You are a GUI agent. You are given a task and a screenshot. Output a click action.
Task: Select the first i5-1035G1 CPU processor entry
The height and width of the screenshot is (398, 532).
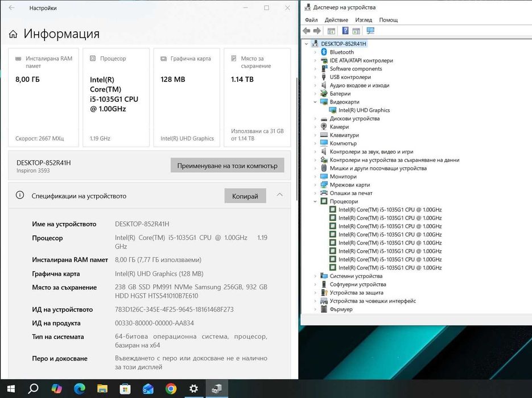pyautogui.click(x=390, y=209)
